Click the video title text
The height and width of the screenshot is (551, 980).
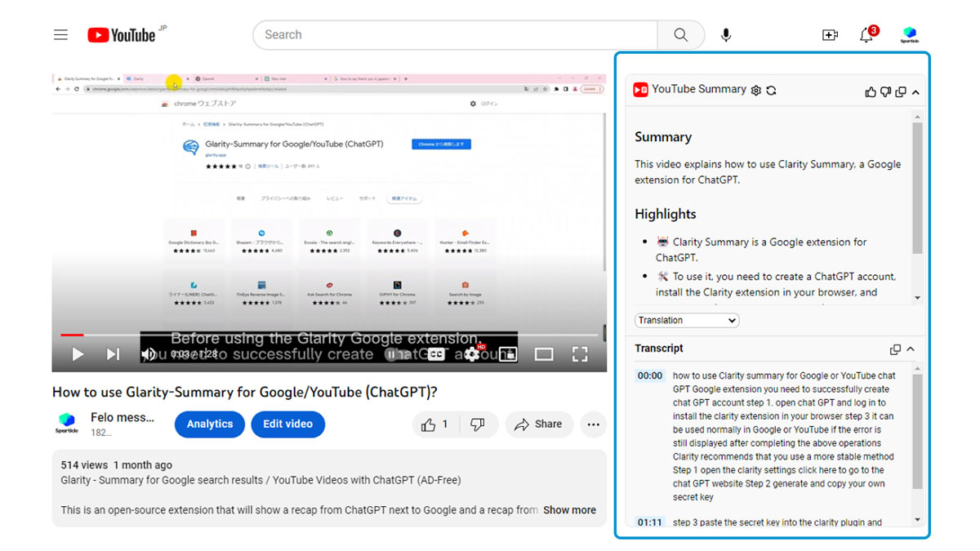(245, 392)
